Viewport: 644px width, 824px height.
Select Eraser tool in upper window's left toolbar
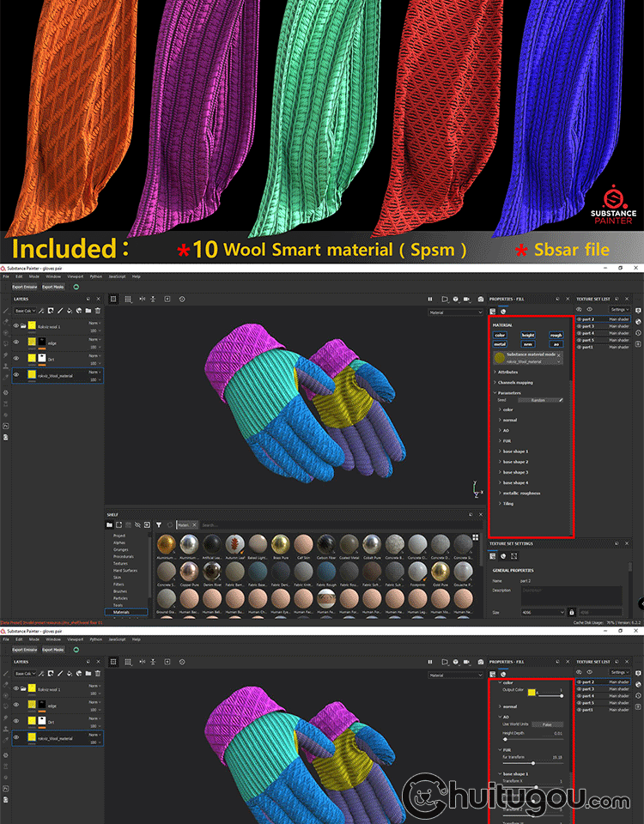coord(6,322)
